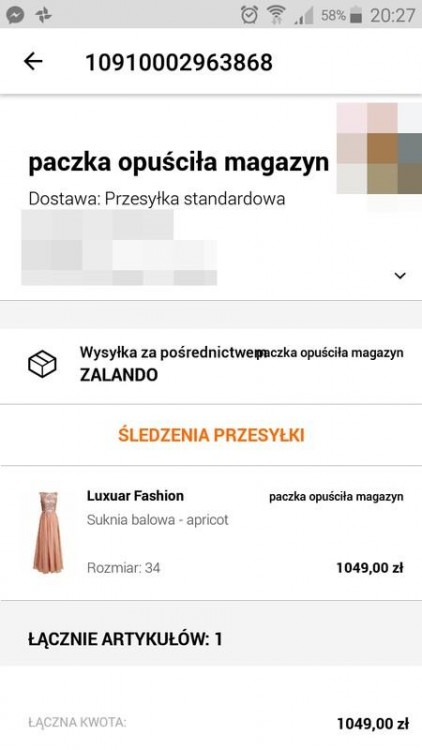Tap the ŁĄCZNIE ARTYKUŁÓW: 1 section header
The height and width of the screenshot is (750, 422).
pos(125,639)
